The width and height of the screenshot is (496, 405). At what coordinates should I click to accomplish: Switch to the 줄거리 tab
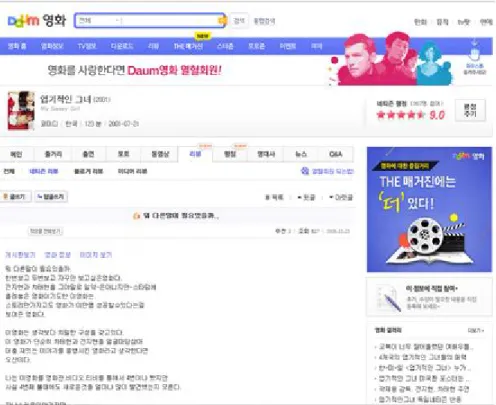[x=53, y=154]
